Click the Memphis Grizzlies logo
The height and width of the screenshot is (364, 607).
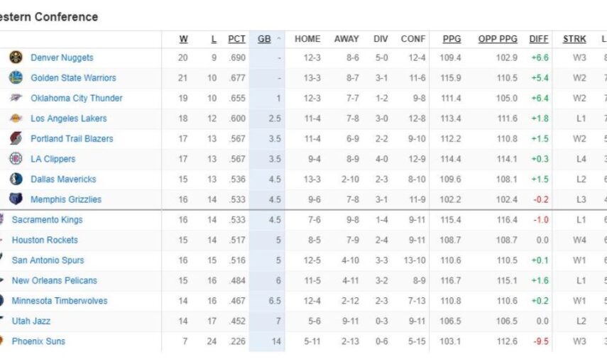click(16, 199)
